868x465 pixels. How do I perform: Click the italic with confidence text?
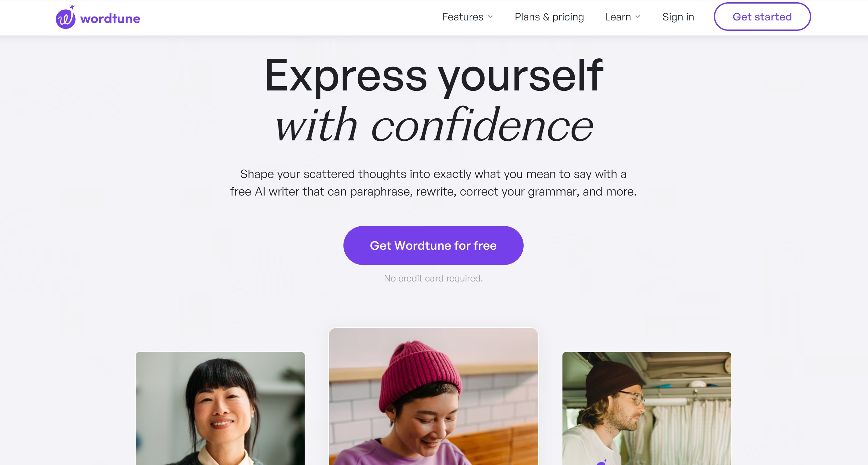click(x=434, y=125)
